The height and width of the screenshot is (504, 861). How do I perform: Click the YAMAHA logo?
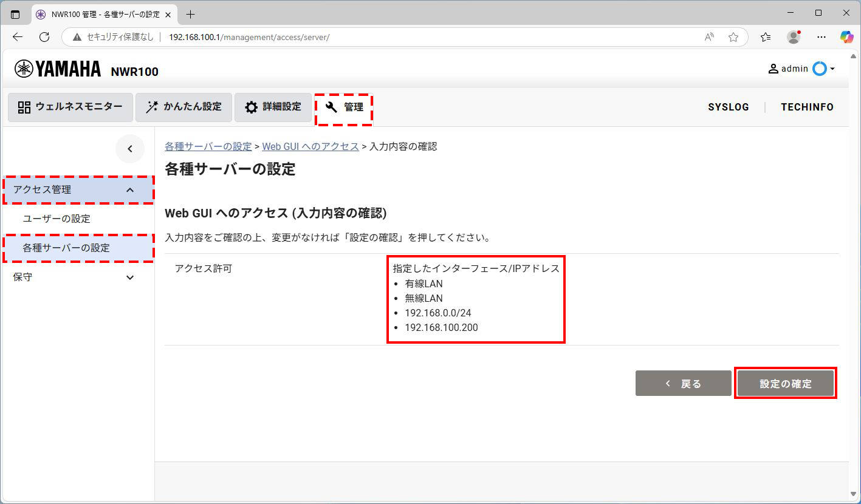[58, 68]
